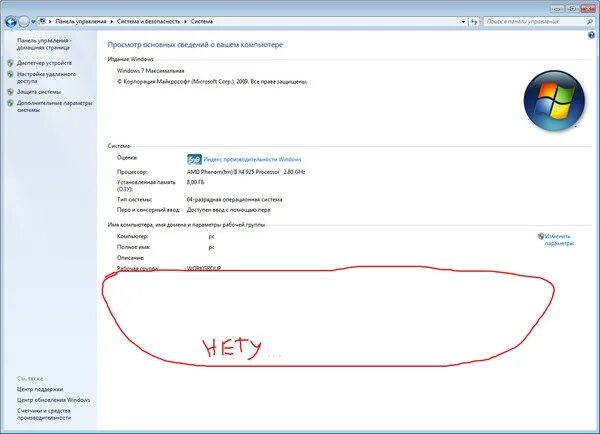Open Панель управления - домашняя страница link

[x=44, y=44]
